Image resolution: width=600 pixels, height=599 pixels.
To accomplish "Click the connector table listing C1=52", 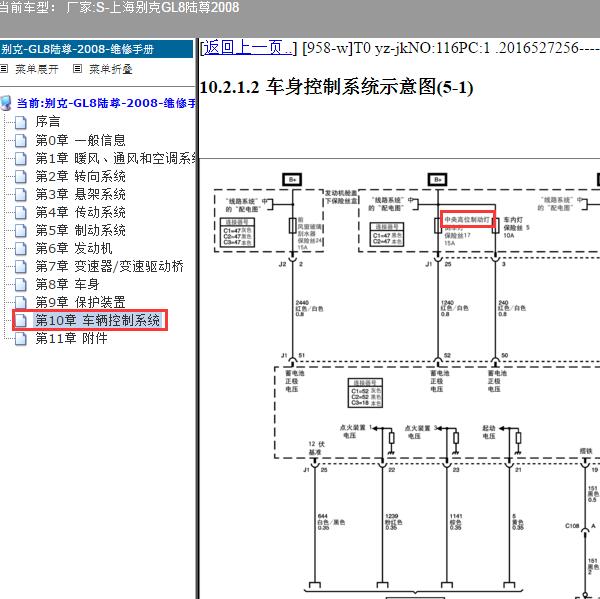I will 365,393.
